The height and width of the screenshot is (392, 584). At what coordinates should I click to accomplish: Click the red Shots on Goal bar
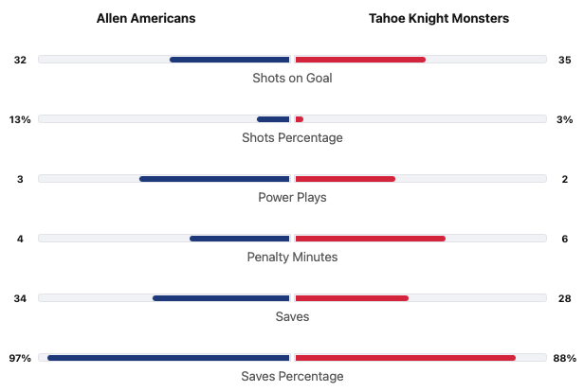coord(360,60)
